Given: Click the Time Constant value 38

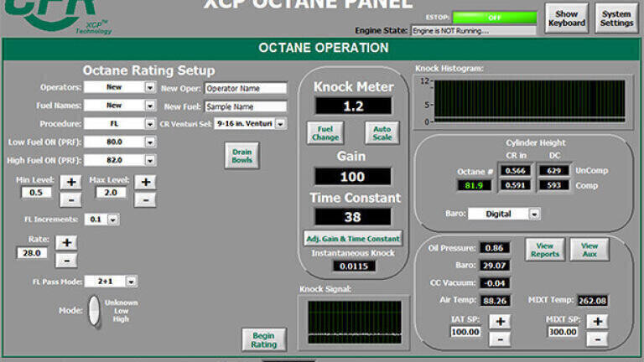Looking at the screenshot, I should tap(352, 217).
